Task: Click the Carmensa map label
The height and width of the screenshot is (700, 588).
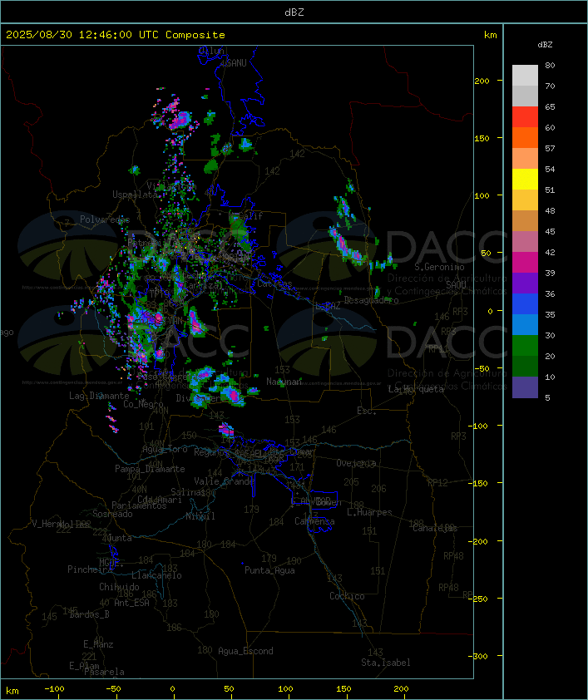Action: pyautogui.click(x=314, y=521)
